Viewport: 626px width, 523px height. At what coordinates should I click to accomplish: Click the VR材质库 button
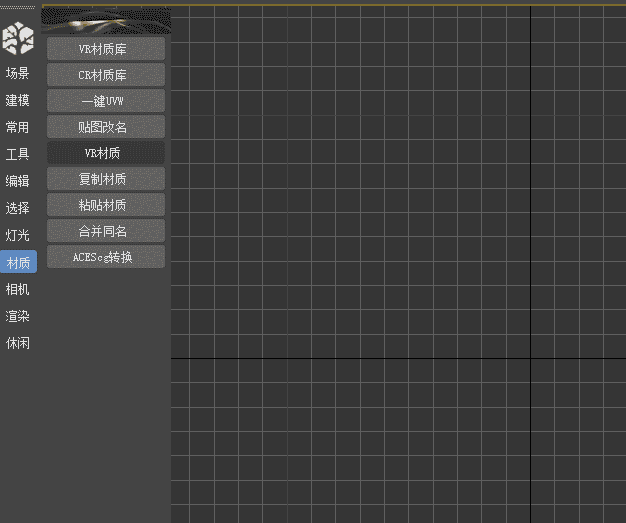point(105,48)
